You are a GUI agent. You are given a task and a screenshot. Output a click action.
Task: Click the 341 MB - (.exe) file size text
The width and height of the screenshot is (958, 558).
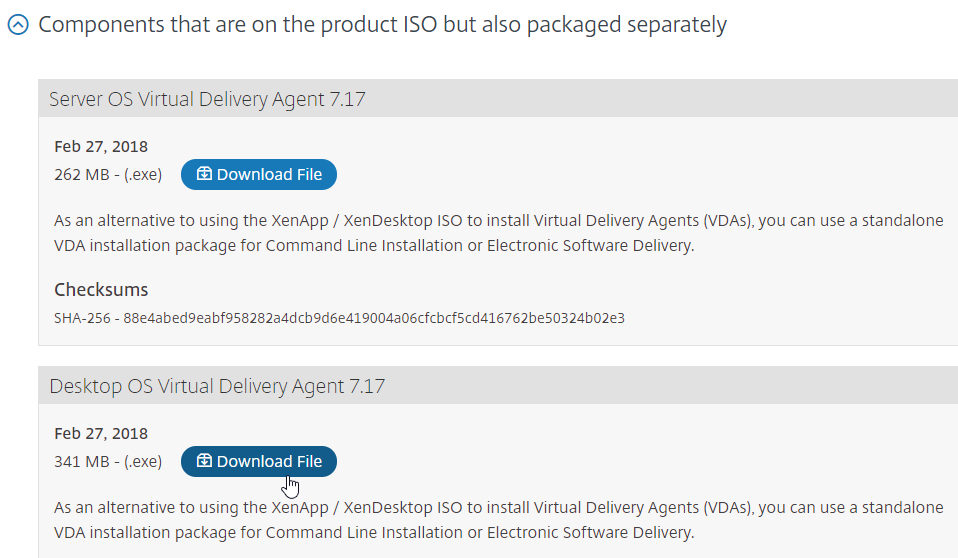click(108, 461)
